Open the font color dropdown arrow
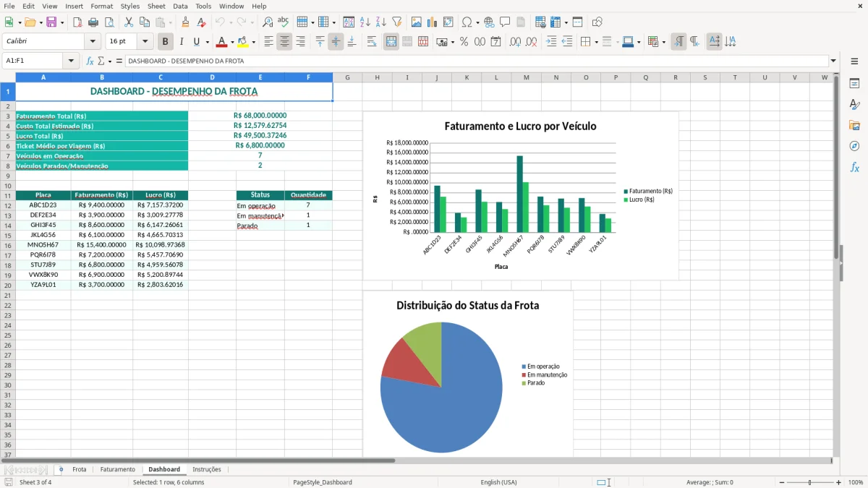 click(232, 42)
